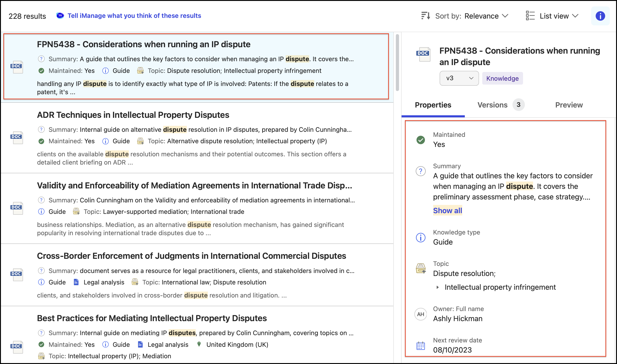Click Tell iManage what you think link
Viewport: 617px width, 364px height.
134,16
